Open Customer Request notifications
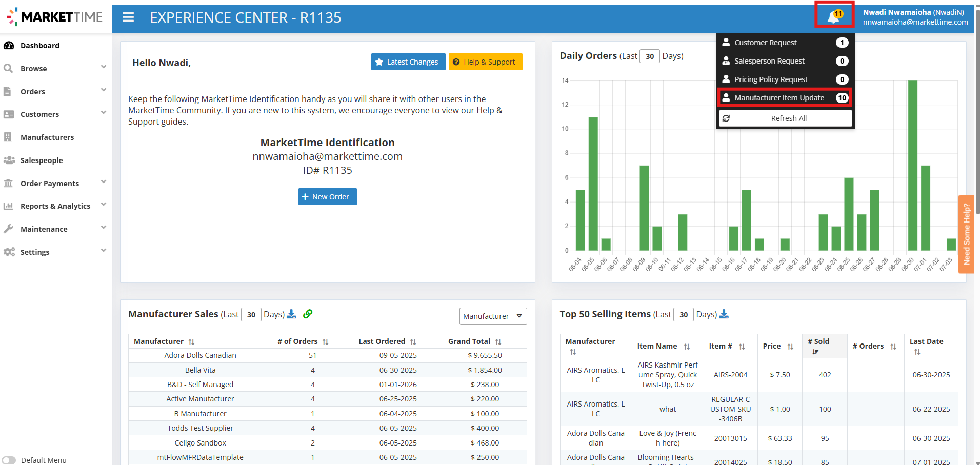This screenshot has width=980, height=465. [785, 43]
